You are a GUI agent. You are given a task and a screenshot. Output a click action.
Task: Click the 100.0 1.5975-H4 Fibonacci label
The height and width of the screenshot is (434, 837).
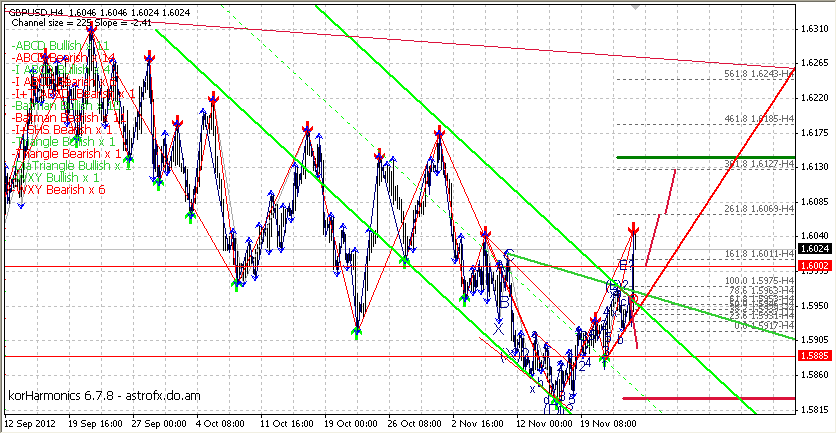pyautogui.click(x=759, y=281)
